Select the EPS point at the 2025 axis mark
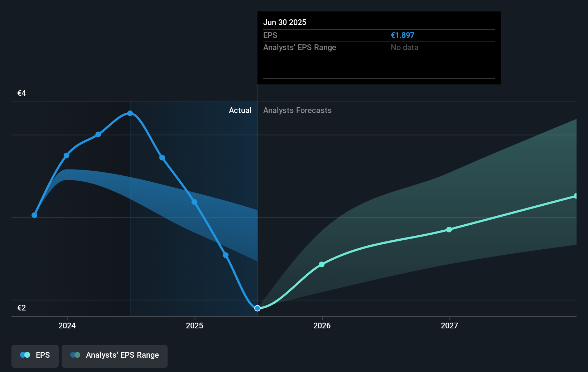This screenshot has height=372, width=588. click(194, 202)
